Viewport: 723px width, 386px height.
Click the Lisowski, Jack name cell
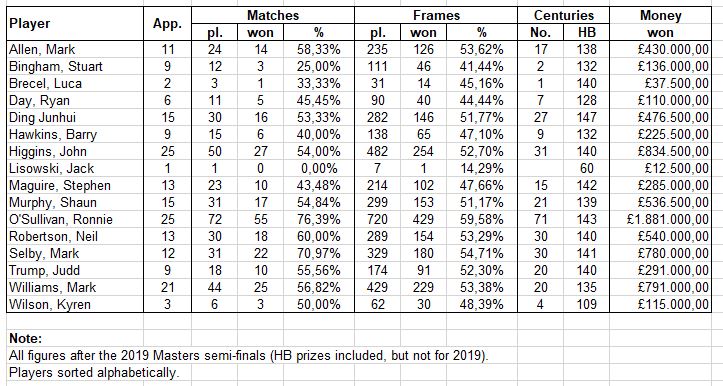[x=75, y=168]
